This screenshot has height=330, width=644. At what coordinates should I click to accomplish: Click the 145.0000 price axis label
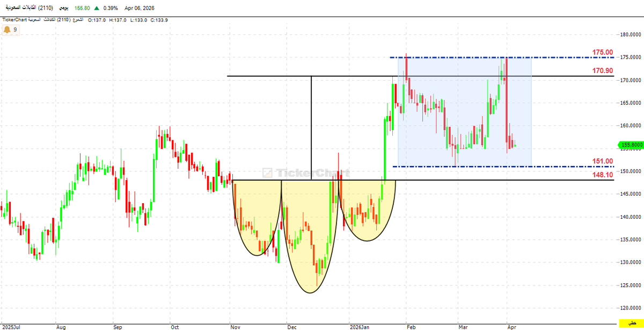(631, 194)
